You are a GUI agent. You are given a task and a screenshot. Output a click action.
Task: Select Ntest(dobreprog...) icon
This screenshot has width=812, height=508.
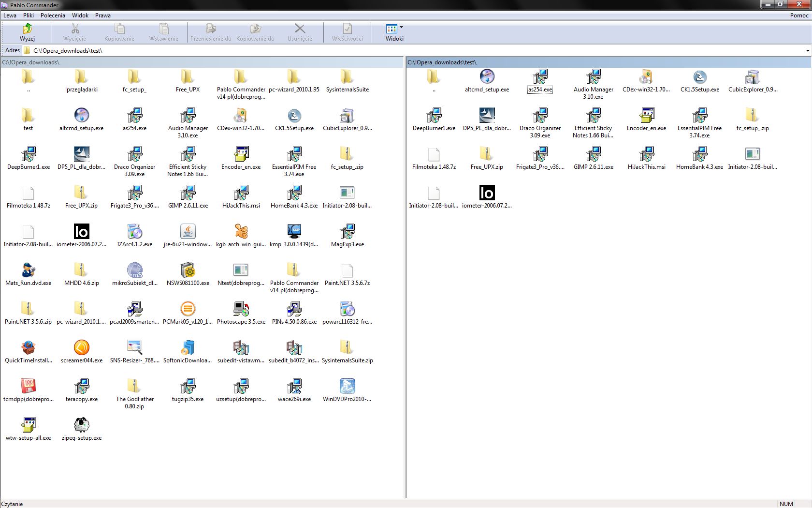coord(241,270)
